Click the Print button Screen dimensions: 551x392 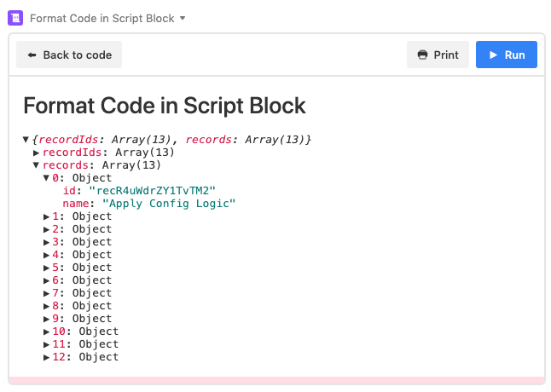tap(438, 55)
